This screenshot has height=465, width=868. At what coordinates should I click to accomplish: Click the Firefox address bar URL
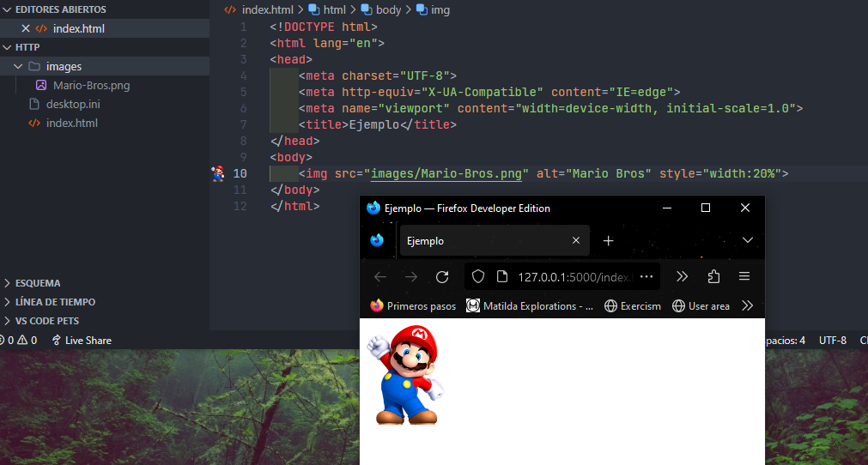[574, 277]
